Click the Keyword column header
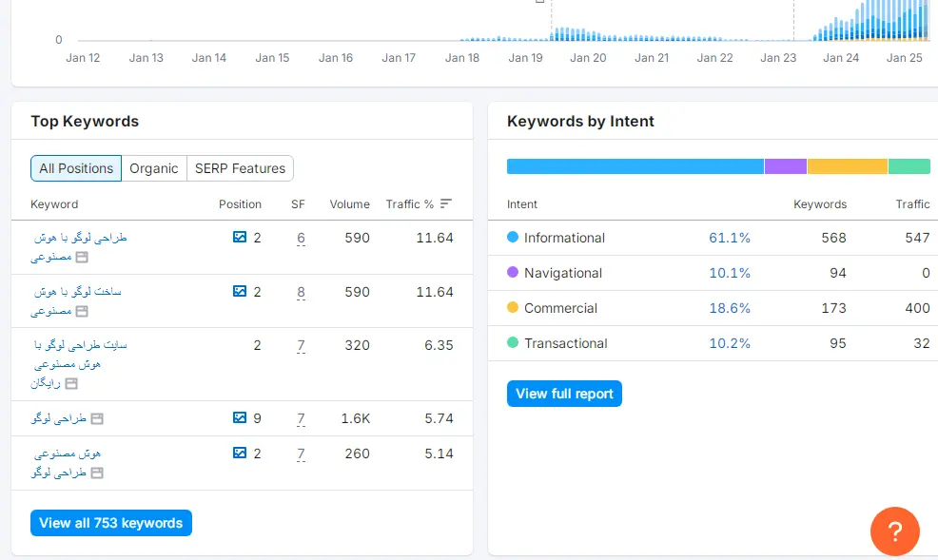The image size is (938, 560). tap(54, 204)
